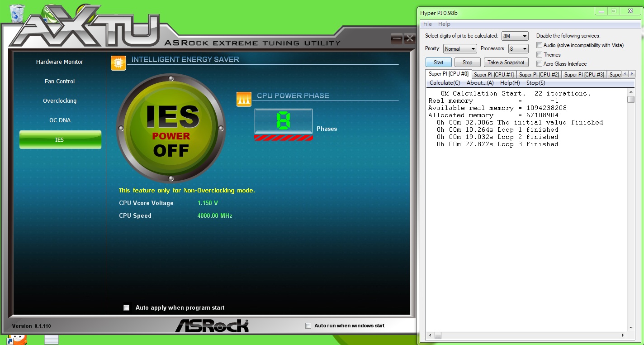Click the Version 0.1.110 label
644x345 pixels.
pos(31,326)
